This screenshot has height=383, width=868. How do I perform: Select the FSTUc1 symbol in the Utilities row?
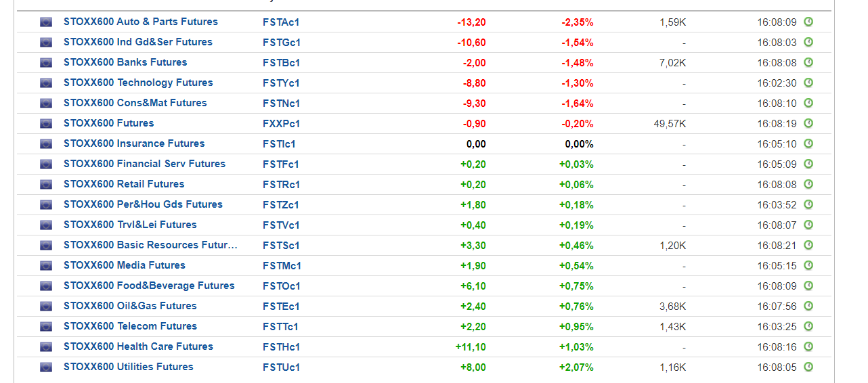coord(281,367)
